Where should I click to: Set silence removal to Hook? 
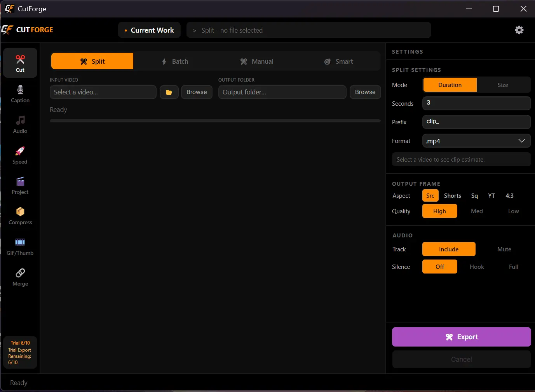click(x=477, y=267)
